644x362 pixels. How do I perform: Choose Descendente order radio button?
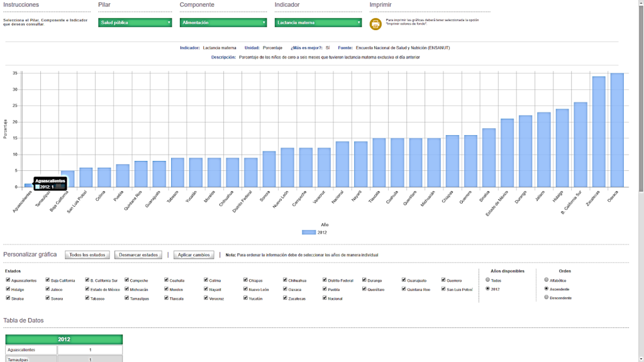pyautogui.click(x=546, y=297)
